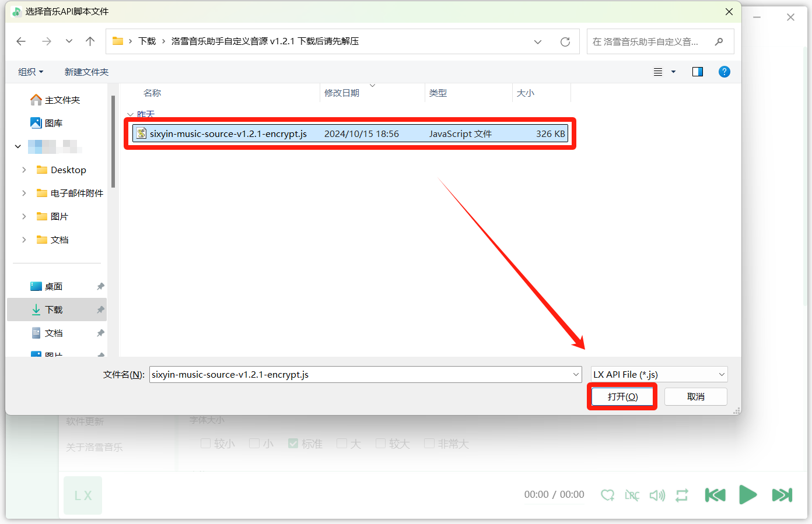Go to the previous track
Screen dimensions: 812x524
[715, 495]
